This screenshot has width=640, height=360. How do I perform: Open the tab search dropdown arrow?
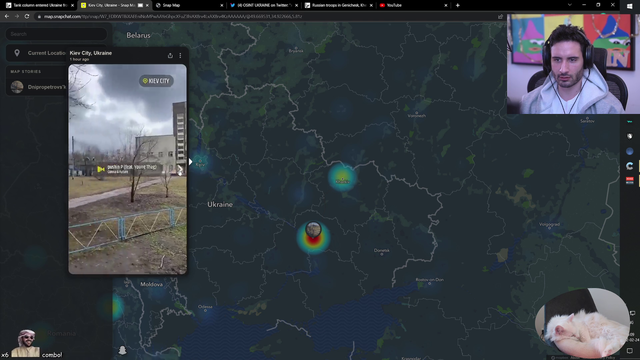click(570, 5)
